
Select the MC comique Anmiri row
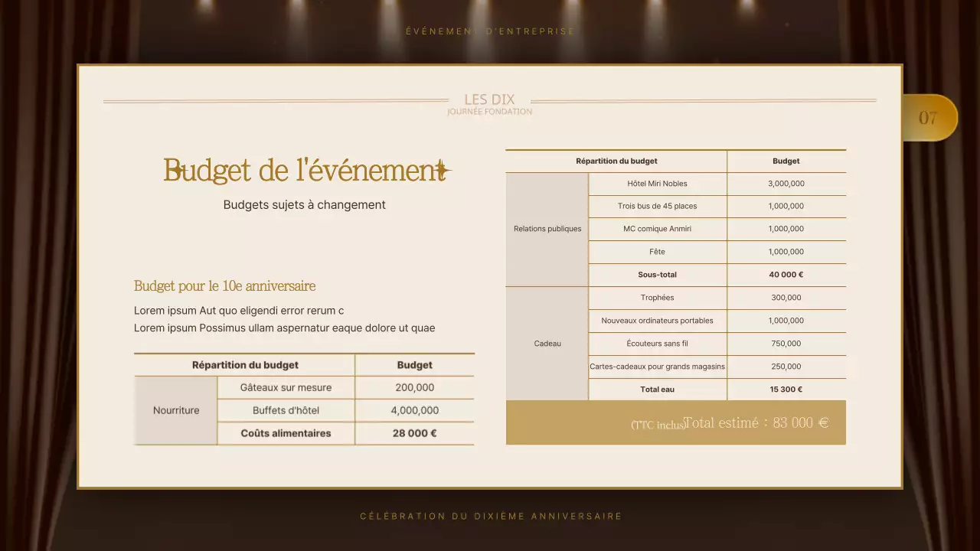657,229
